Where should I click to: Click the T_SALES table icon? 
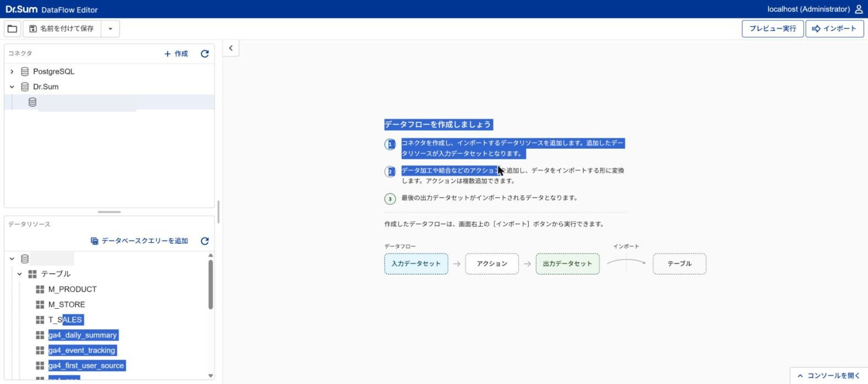(40, 320)
